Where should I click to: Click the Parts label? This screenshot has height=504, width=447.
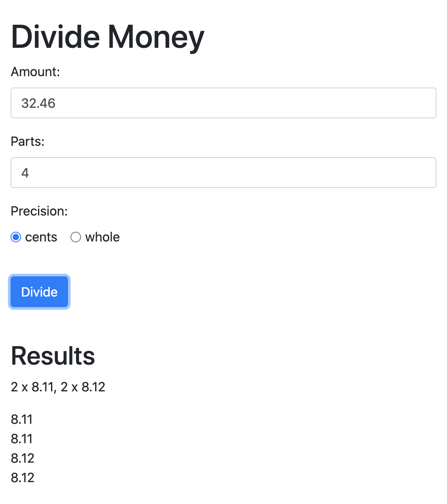tap(27, 141)
